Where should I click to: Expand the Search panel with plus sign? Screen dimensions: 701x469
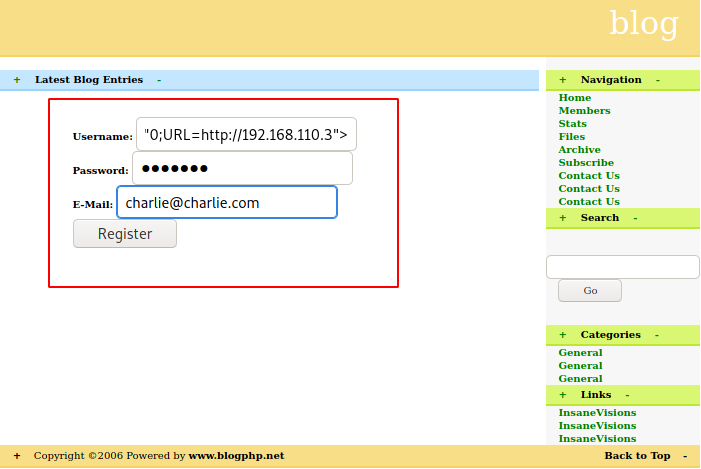coord(563,218)
